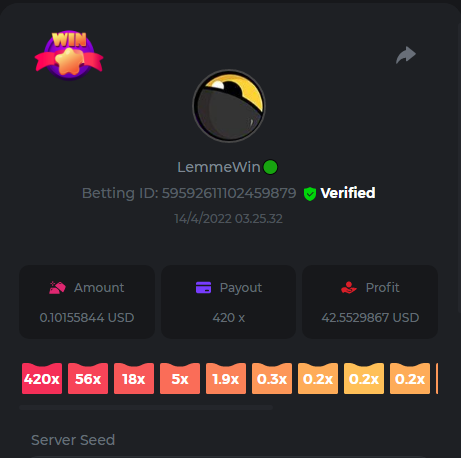This screenshot has width=461, height=458.
Task: Select the 0.3x multiplier chip
Action: tap(272, 379)
